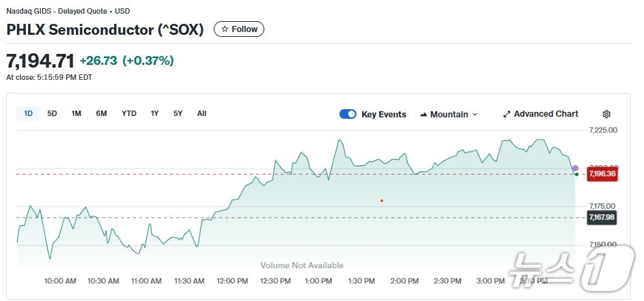Click the Mountain chart type icon
This screenshot has height=301, width=644.
click(423, 115)
